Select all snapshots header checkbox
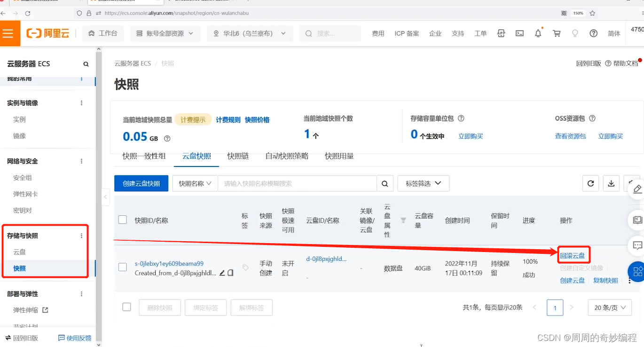The height and width of the screenshot is (347, 644). pos(123,220)
